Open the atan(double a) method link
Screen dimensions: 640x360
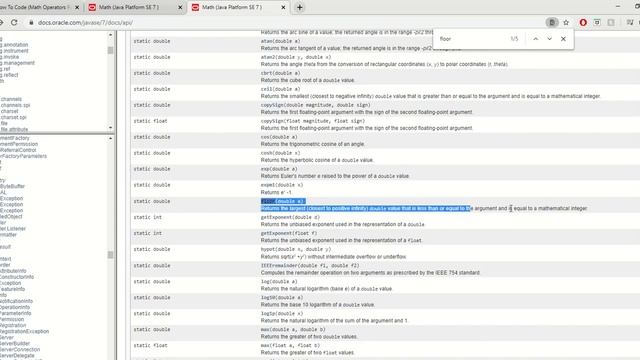click(x=280, y=41)
